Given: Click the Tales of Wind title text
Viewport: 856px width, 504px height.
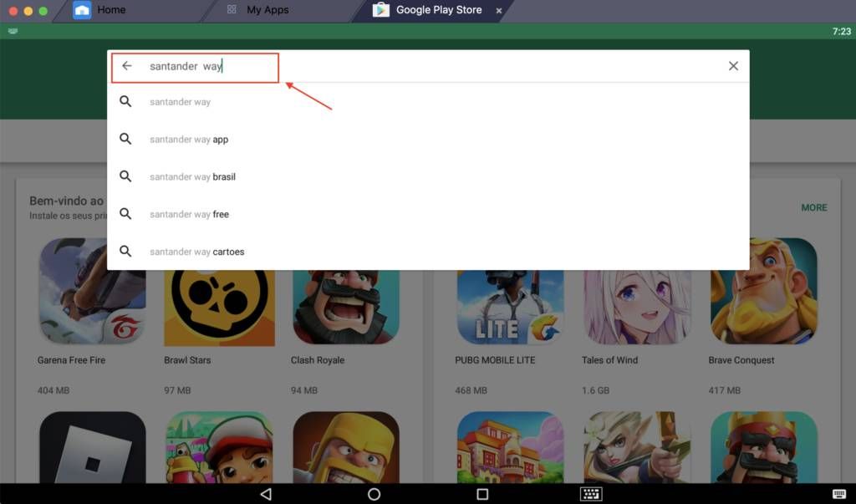Looking at the screenshot, I should click(609, 360).
